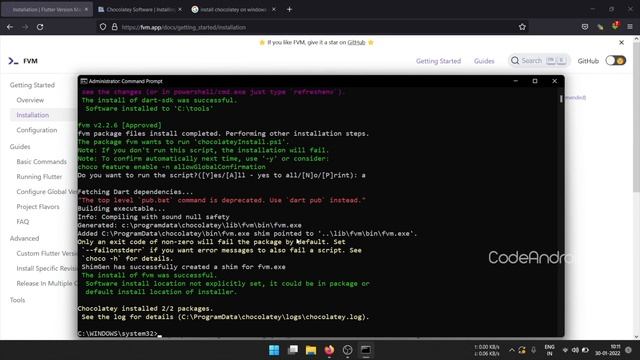Image resolution: width=640 pixels, height=360 pixels.
Task: Open File Explorer from the taskbar
Action: point(311,350)
